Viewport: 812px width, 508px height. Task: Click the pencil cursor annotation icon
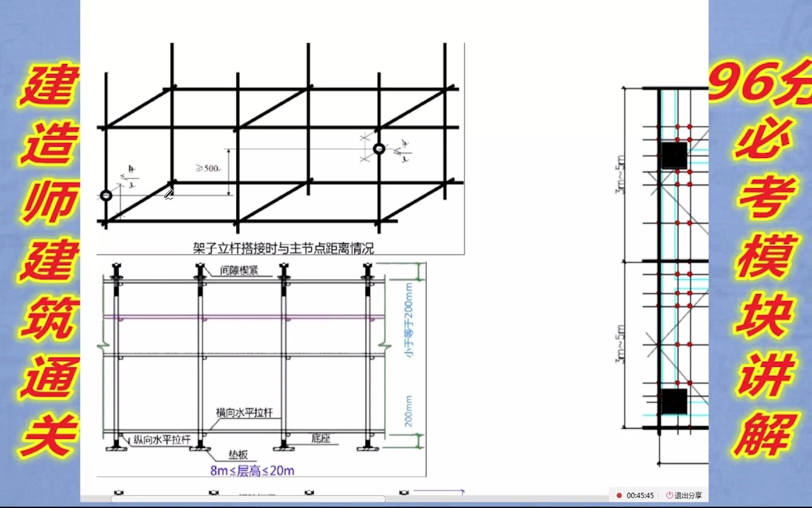tap(169, 193)
